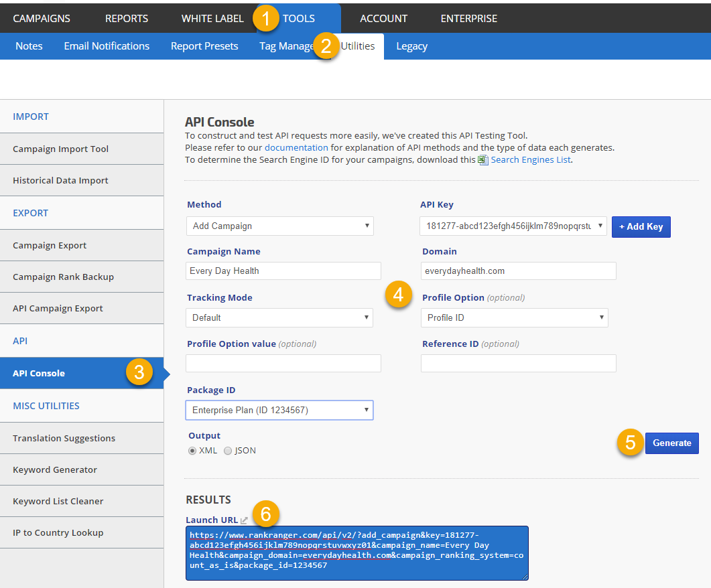Viewport: 711px width, 588px height.
Task: Open the Reports menu
Action: tap(127, 18)
